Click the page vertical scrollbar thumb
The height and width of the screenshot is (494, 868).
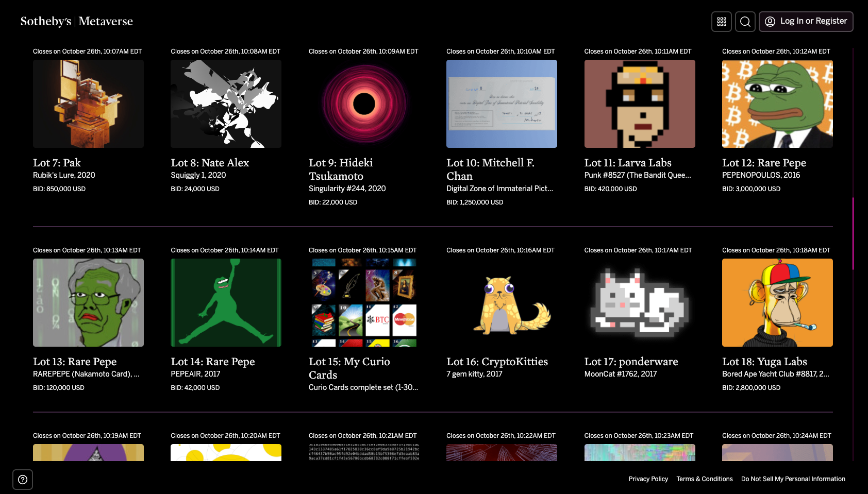click(853, 233)
